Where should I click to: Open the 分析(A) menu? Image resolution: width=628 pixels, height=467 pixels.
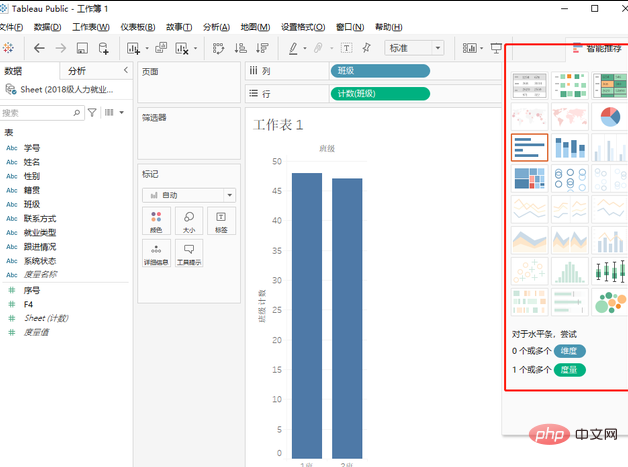click(x=216, y=27)
